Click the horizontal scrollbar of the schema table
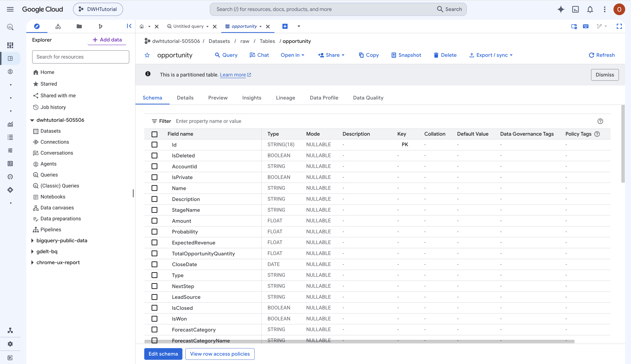The image size is (631, 364). click(x=359, y=342)
